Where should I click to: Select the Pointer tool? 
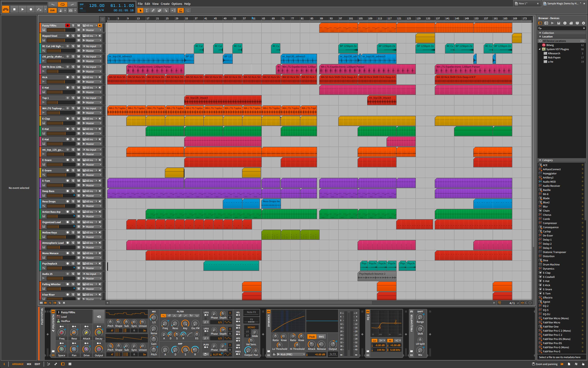[140, 11]
